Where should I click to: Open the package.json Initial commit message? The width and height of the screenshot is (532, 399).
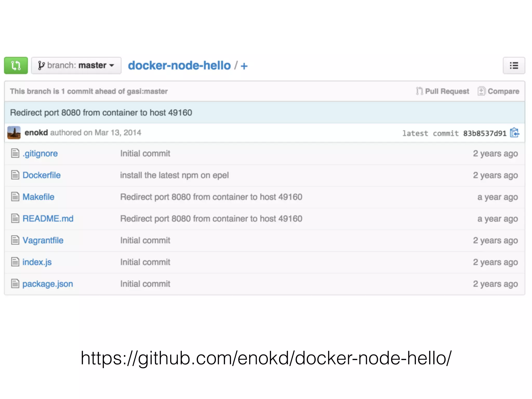click(x=145, y=284)
